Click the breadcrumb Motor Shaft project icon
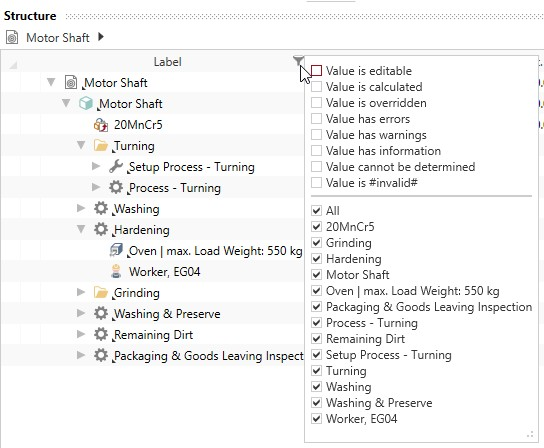 pos(12,37)
